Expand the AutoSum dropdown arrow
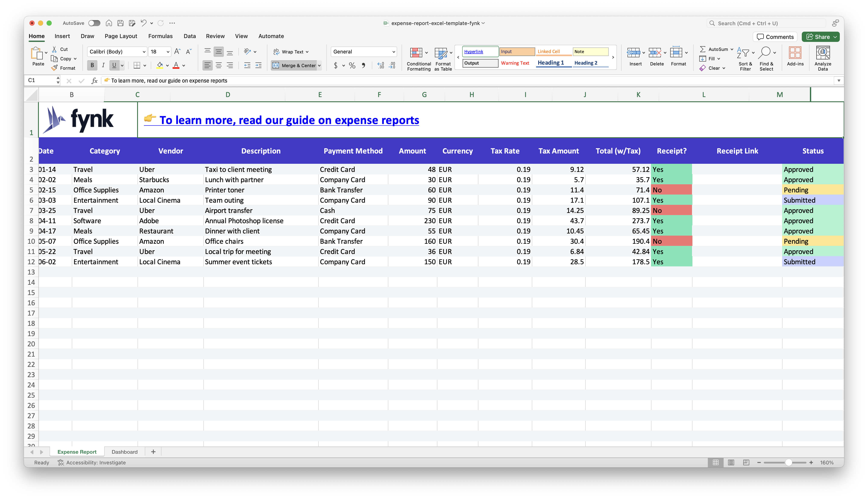The image size is (868, 499). tap(732, 49)
